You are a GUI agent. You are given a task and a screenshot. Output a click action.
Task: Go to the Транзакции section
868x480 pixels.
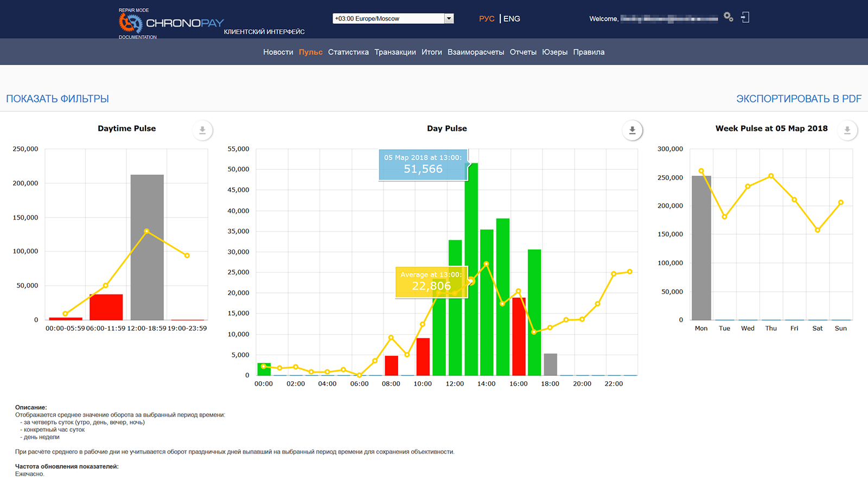click(x=395, y=52)
